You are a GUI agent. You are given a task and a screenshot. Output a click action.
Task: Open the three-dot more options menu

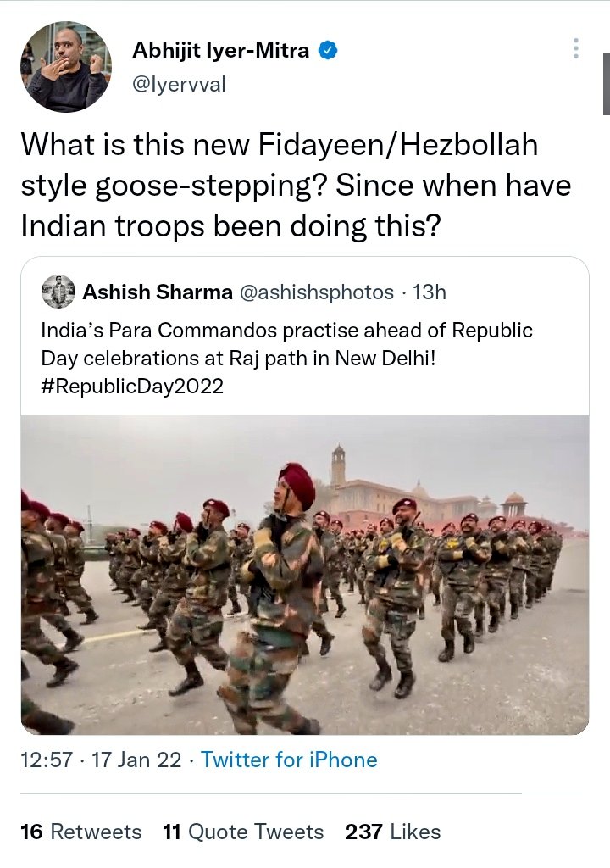[576, 48]
